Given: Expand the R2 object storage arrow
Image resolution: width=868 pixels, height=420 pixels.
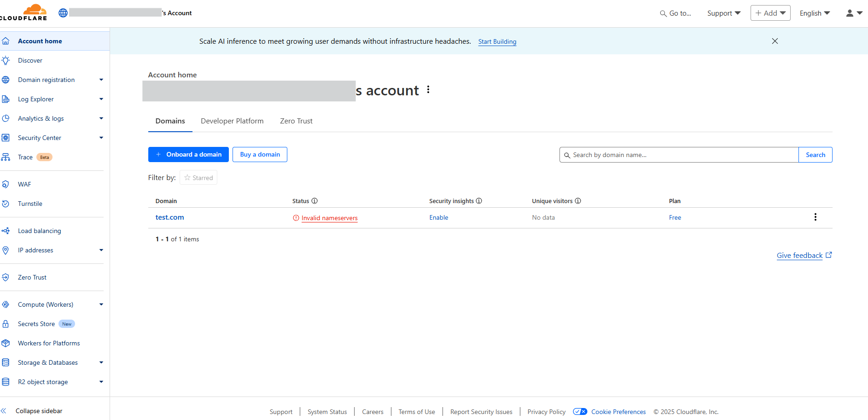Looking at the screenshot, I should click(x=101, y=382).
